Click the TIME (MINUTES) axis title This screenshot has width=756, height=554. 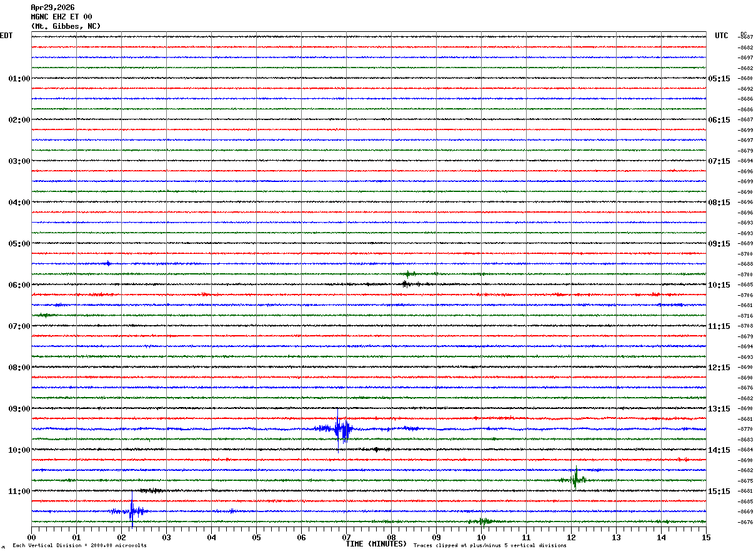(376, 544)
